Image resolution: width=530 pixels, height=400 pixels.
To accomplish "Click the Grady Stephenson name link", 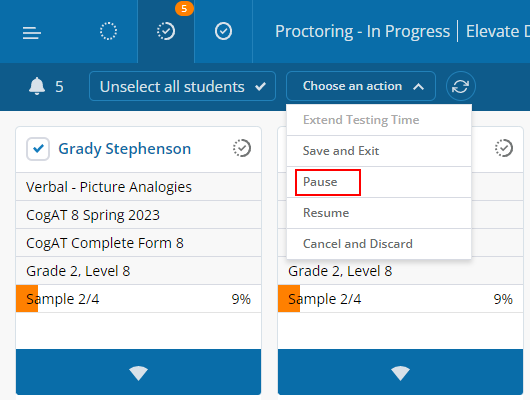I will pos(125,149).
